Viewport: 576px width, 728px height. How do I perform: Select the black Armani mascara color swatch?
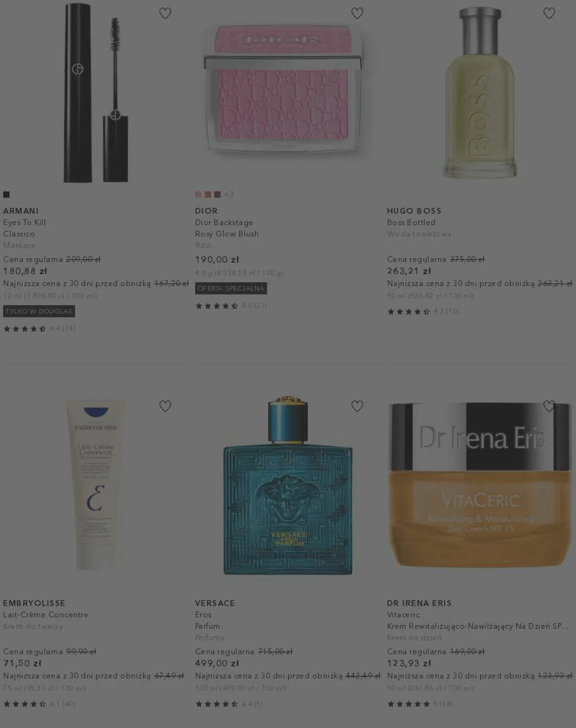[x=6, y=194]
